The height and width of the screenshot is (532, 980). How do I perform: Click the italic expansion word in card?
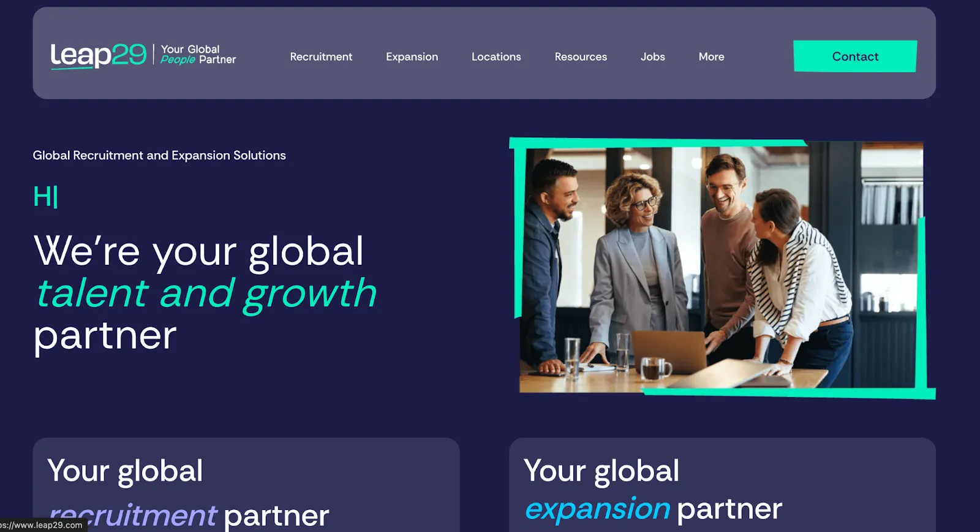tap(598, 509)
